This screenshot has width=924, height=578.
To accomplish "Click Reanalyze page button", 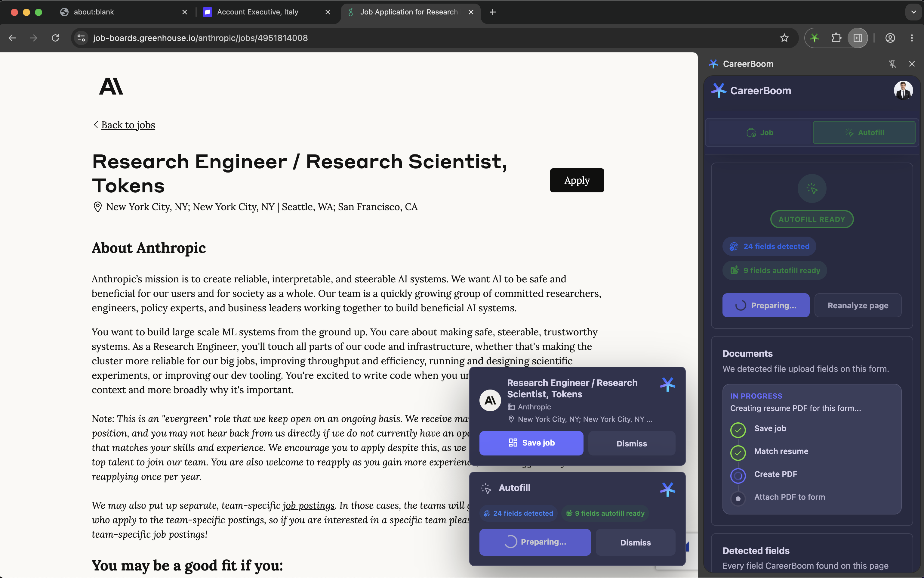I will tap(858, 306).
